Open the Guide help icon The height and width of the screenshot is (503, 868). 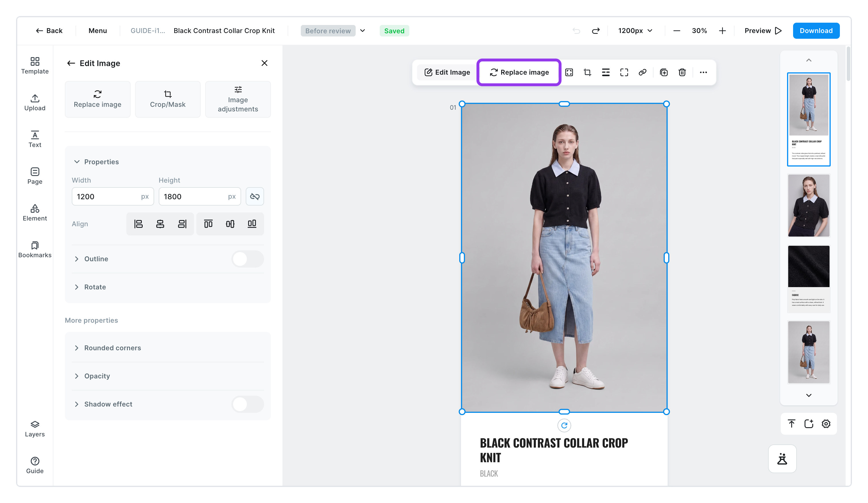pyautogui.click(x=35, y=465)
